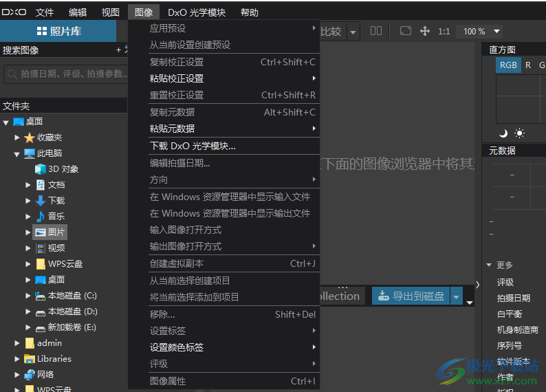The image size is (546, 392).
Task: Open the DxO 光学模块 menu
Action: tap(197, 12)
